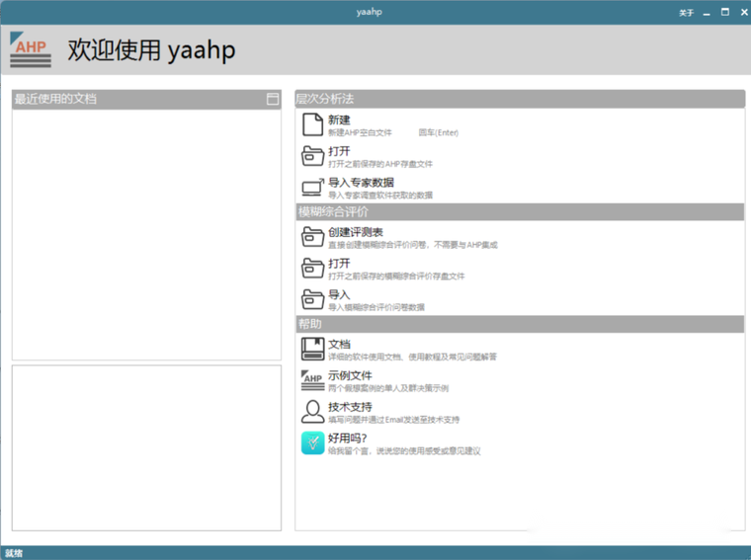Open 示例文件 link
Image resolution: width=751 pixels, height=560 pixels.
pyautogui.click(x=350, y=375)
